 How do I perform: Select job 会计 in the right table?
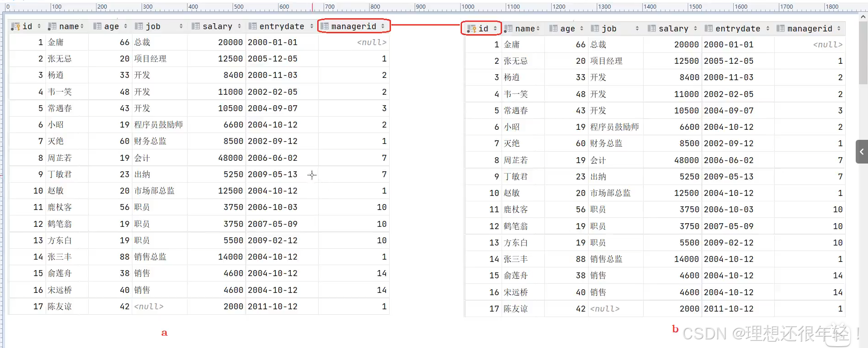click(598, 160)
